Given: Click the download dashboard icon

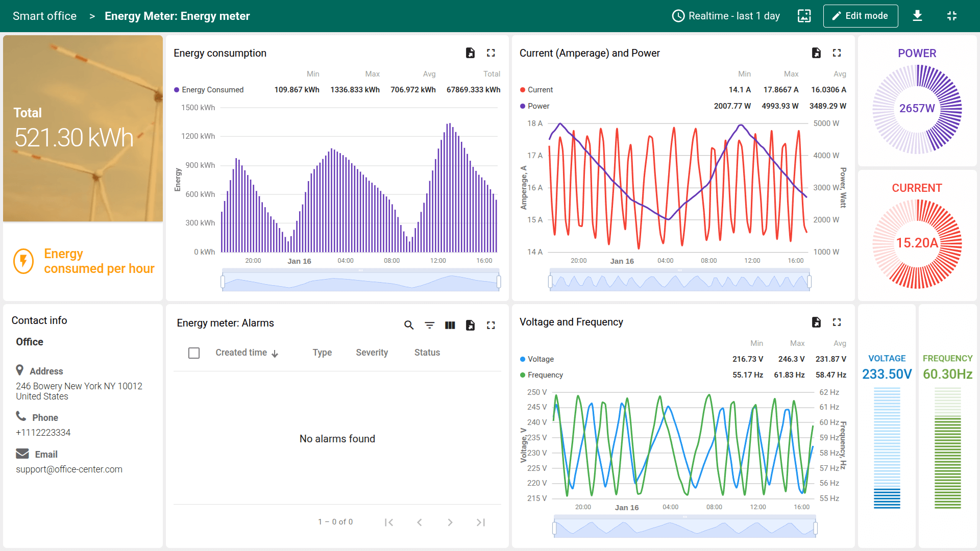Looking at the screenshot, I should (x=917, y=16).
